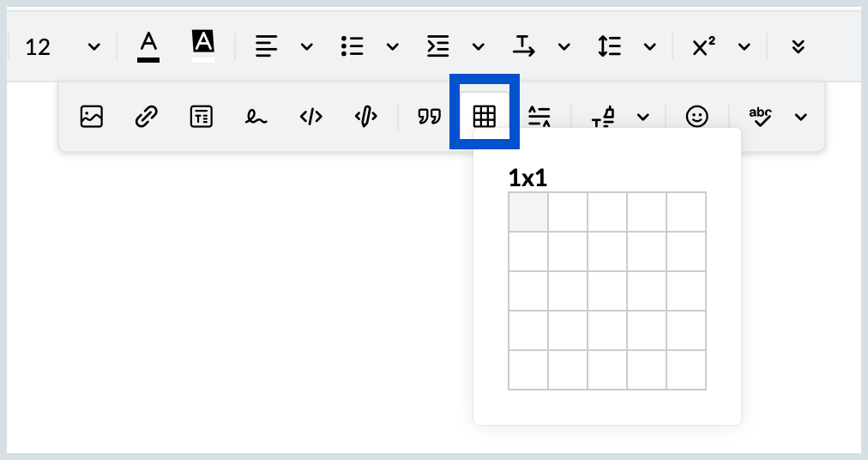Open the line spacing dropdown arrow

[x=650, y=46]
